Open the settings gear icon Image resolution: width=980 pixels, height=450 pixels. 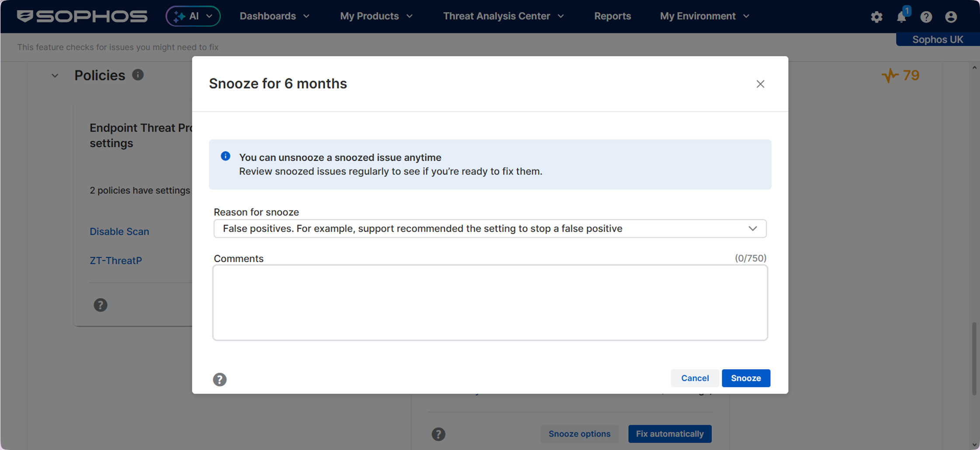point(876,17)
